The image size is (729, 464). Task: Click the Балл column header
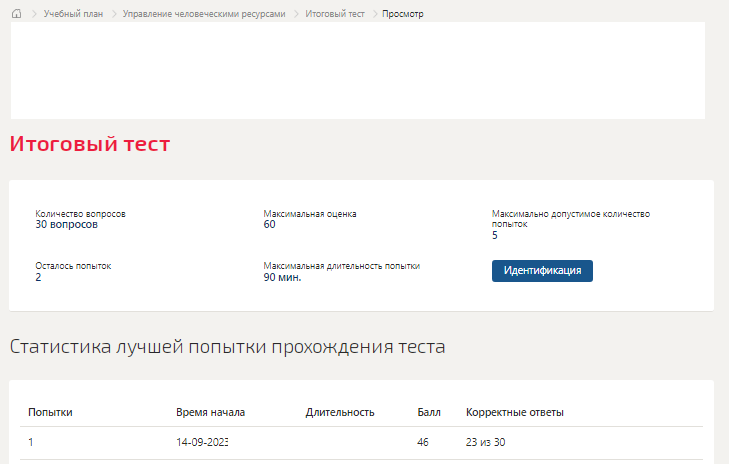point(429,412)
